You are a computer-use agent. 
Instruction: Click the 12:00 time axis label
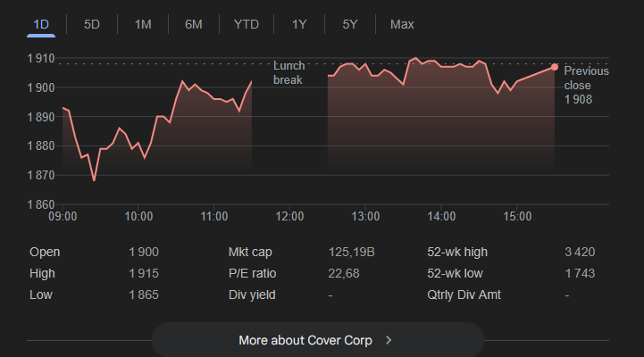click(x=289, y=216)
